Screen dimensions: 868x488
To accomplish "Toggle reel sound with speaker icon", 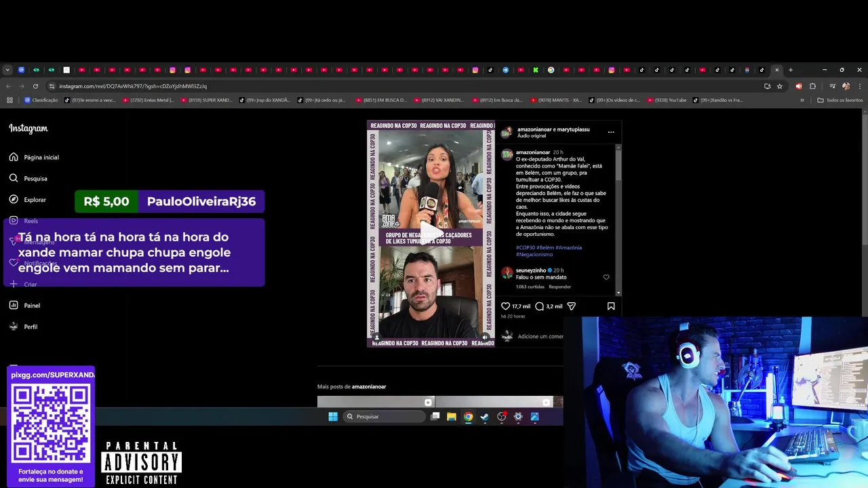I will pos(485,337).
